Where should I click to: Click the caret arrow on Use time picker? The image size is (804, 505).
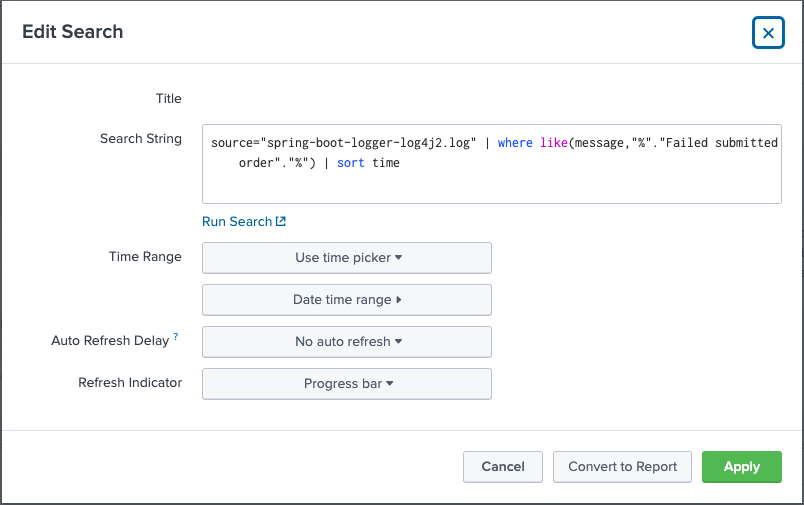click(x=399, y=258)
